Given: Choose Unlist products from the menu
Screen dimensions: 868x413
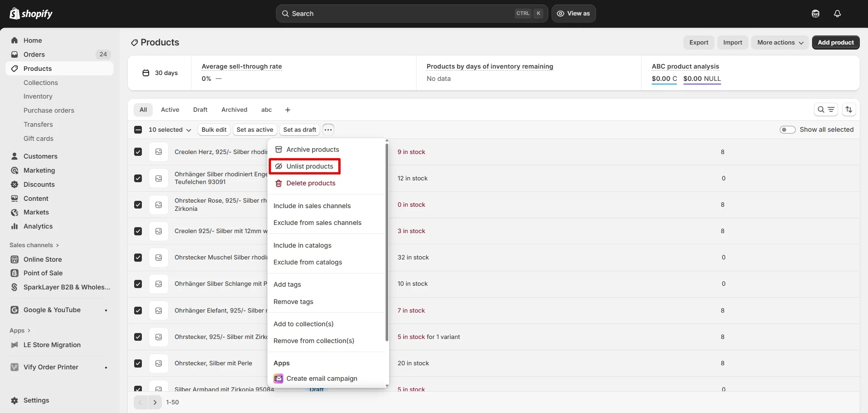Looking at the screenshot, I should point(304,166).
